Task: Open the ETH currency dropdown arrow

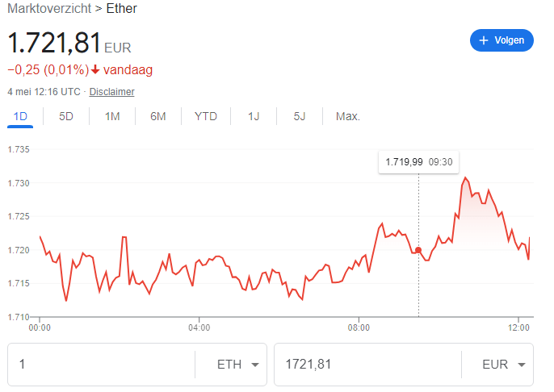Action: [255, 365]
